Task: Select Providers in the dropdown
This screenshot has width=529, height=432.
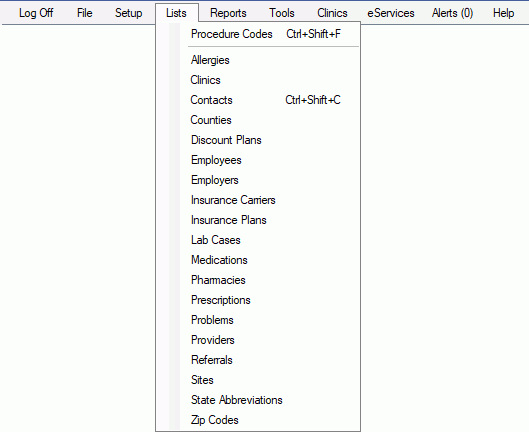Action: point(258,340)
